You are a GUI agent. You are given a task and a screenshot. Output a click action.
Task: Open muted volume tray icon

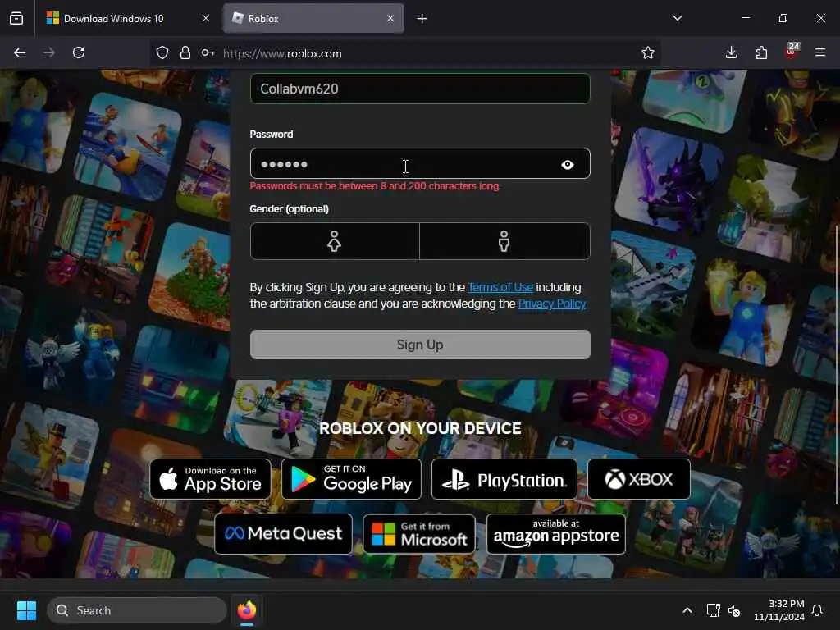coord(734,610)
